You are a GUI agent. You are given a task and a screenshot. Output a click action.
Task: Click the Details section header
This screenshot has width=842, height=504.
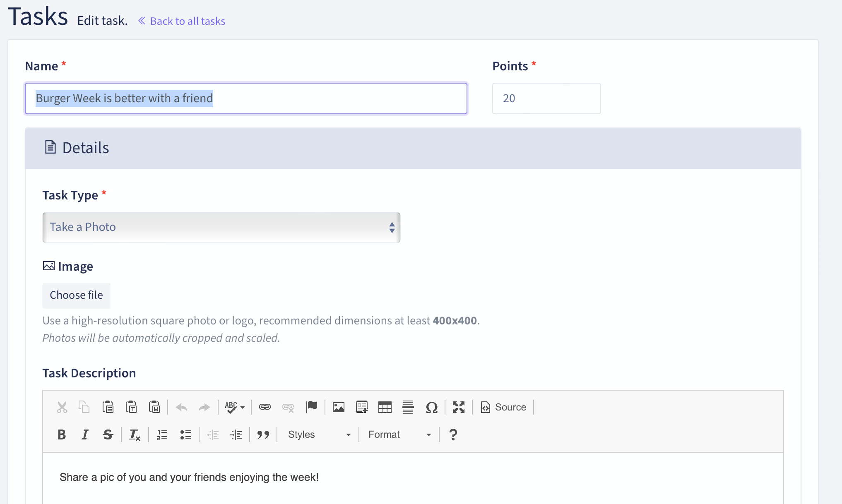coord(413,148)
